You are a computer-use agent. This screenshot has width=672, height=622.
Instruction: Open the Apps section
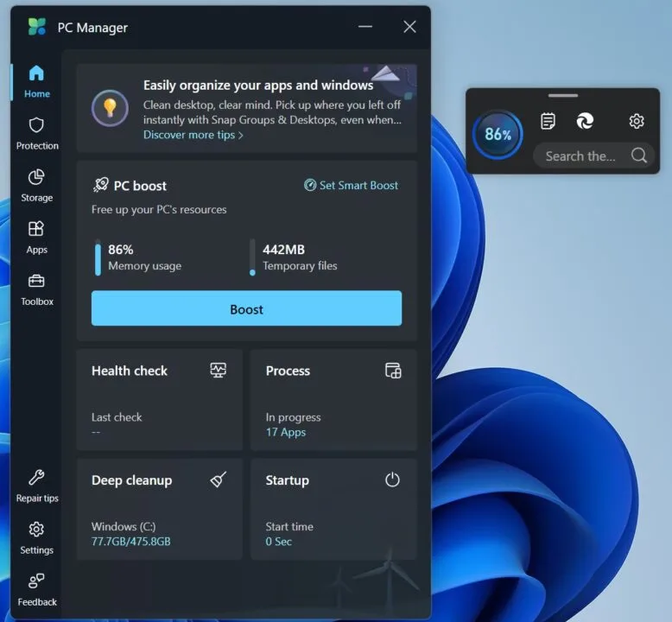tap(36, 237)
